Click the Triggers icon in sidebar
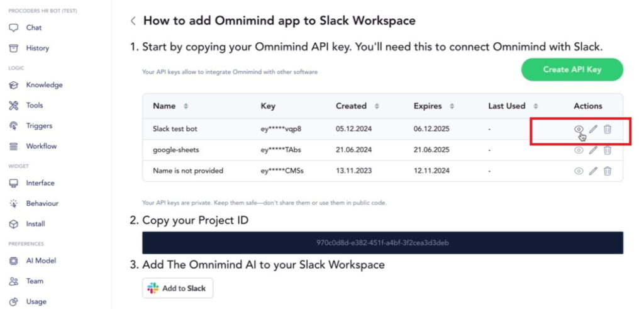Image resolution: width=644 pixels, height=309 pixels. 14,126
